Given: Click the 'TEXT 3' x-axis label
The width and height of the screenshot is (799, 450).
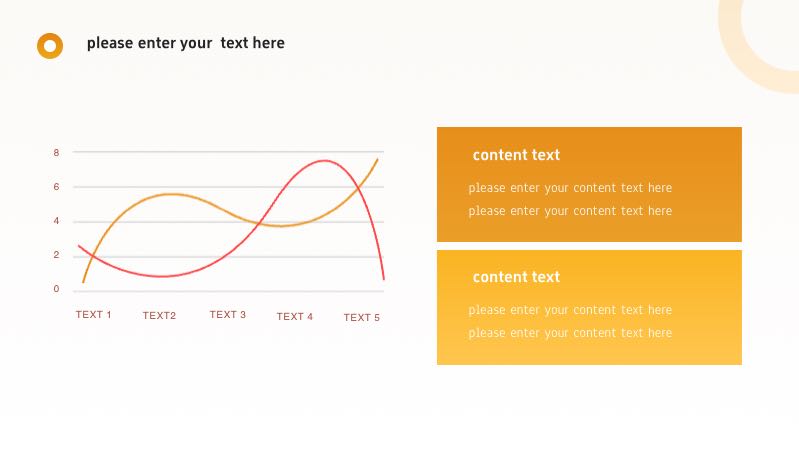Looking at the screenshot, I should pos(227,315).
